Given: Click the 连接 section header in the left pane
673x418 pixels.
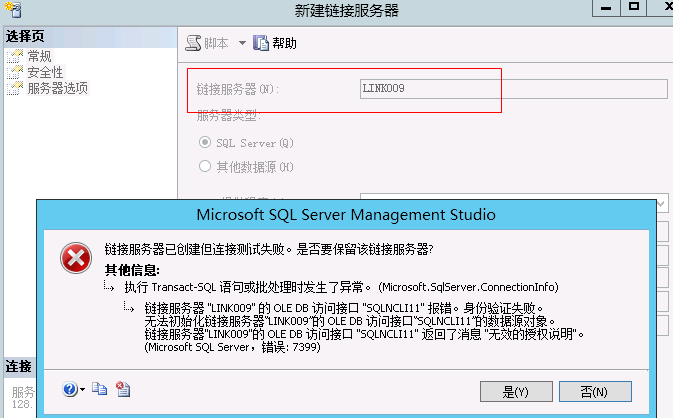Looking at the screenshot, I should pos(18,367).
